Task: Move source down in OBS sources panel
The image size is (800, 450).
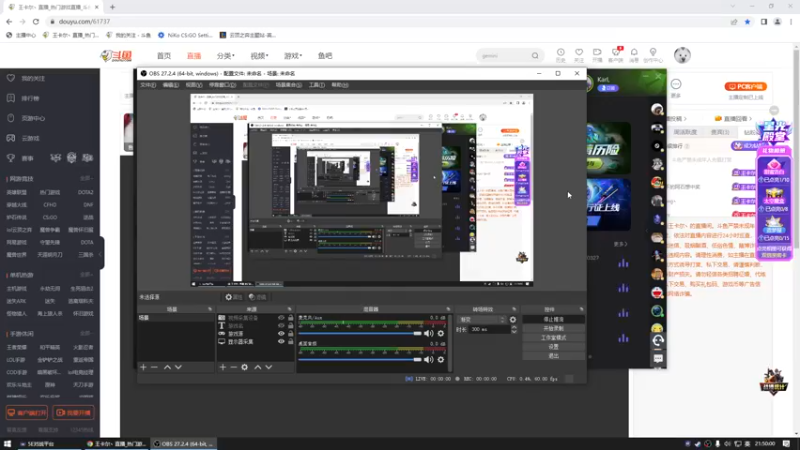Action: tap(268, 367)
